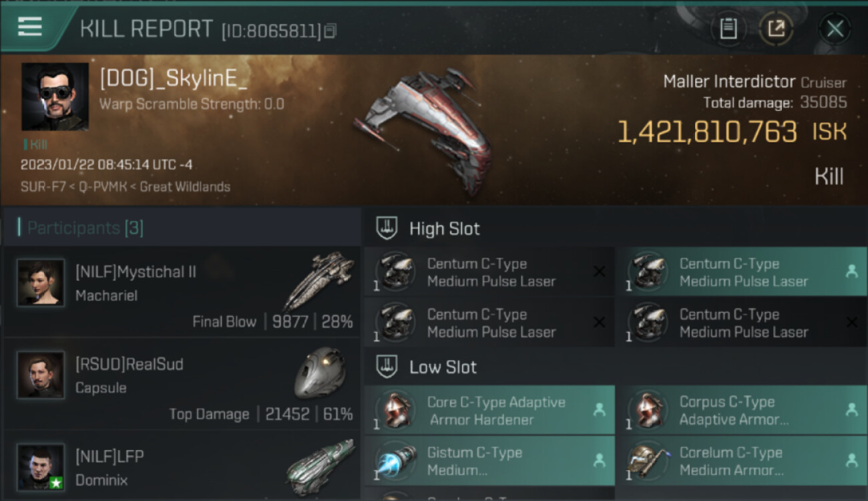Close the kill report window
Screen dimensions: 868x501
point(835,29)
